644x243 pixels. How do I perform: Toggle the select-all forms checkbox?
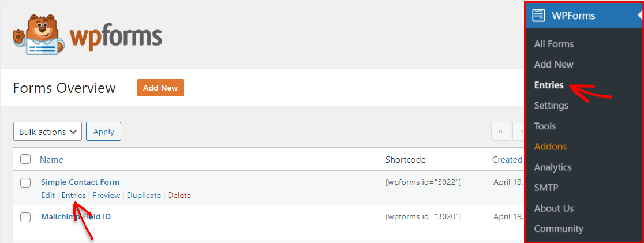(x=25, y=159)
